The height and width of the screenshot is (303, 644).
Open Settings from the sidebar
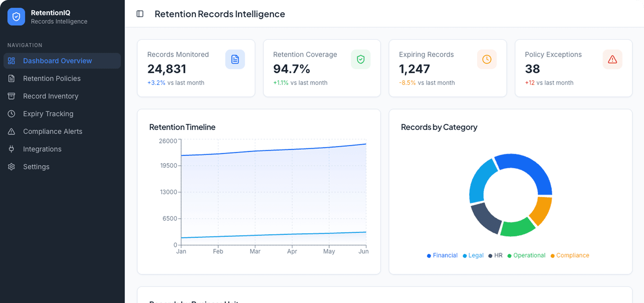pos(62,167)
